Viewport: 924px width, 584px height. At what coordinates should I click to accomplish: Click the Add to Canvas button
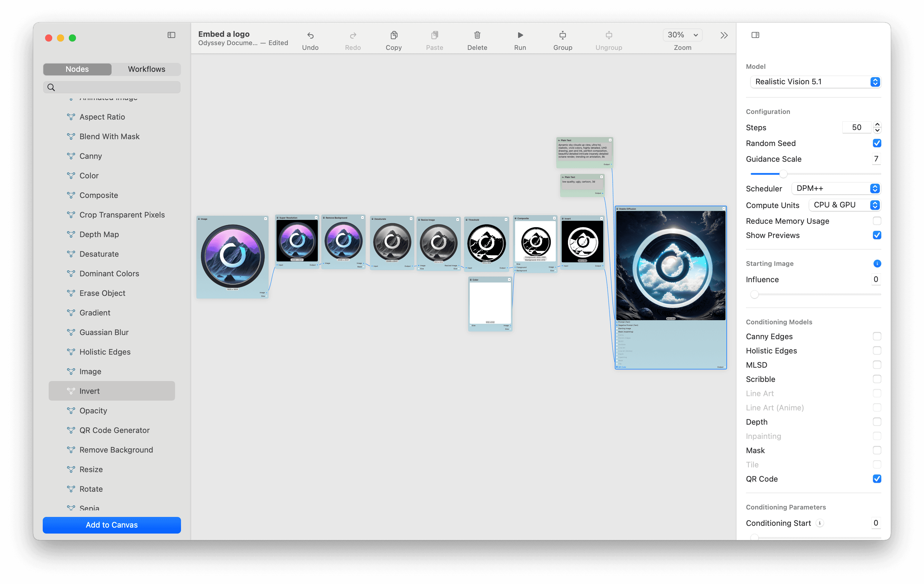pos(112,525)
